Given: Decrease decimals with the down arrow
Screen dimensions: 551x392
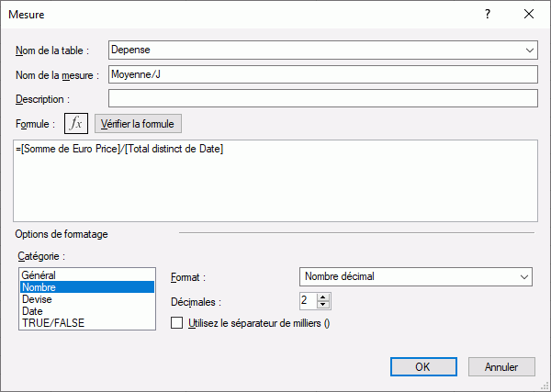Looking at the screenshot, I should click(x=322, y=305).
